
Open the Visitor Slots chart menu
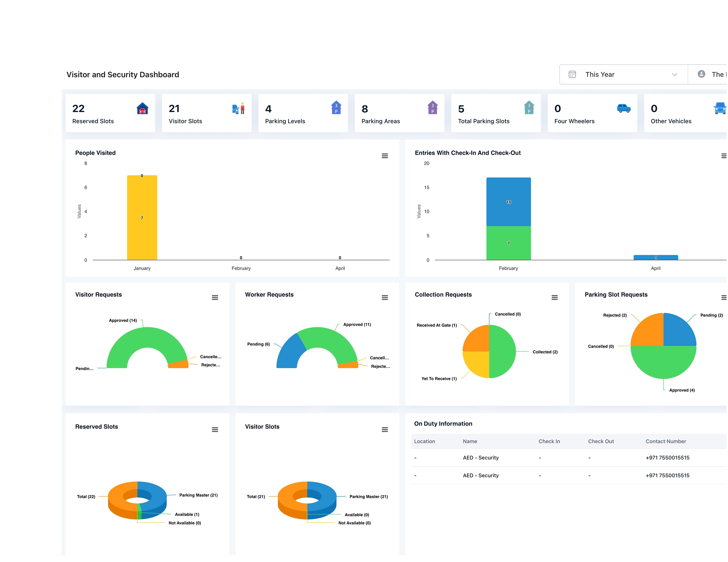[x=385, y=430]
